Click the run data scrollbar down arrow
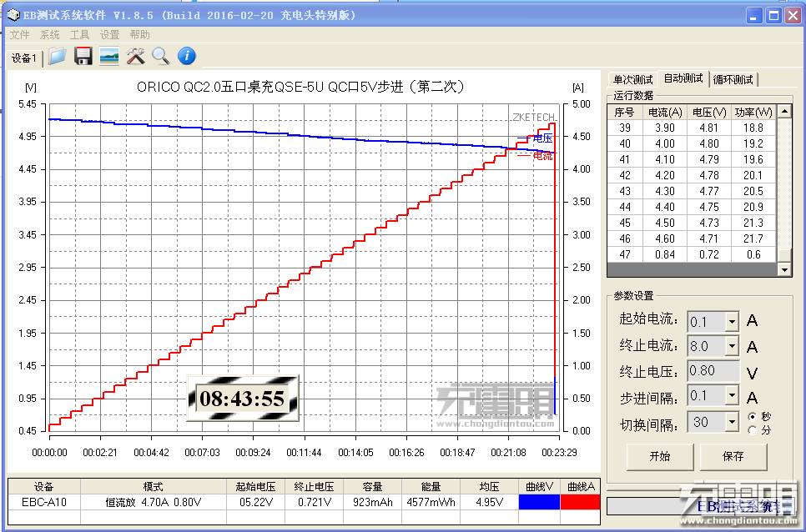 click(x=784, y=269)
